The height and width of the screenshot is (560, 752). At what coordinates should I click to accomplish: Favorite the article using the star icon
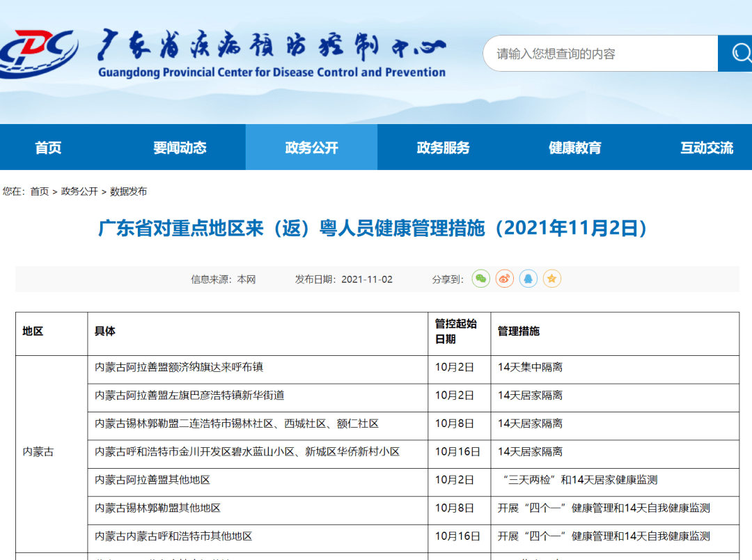(551, 279)
